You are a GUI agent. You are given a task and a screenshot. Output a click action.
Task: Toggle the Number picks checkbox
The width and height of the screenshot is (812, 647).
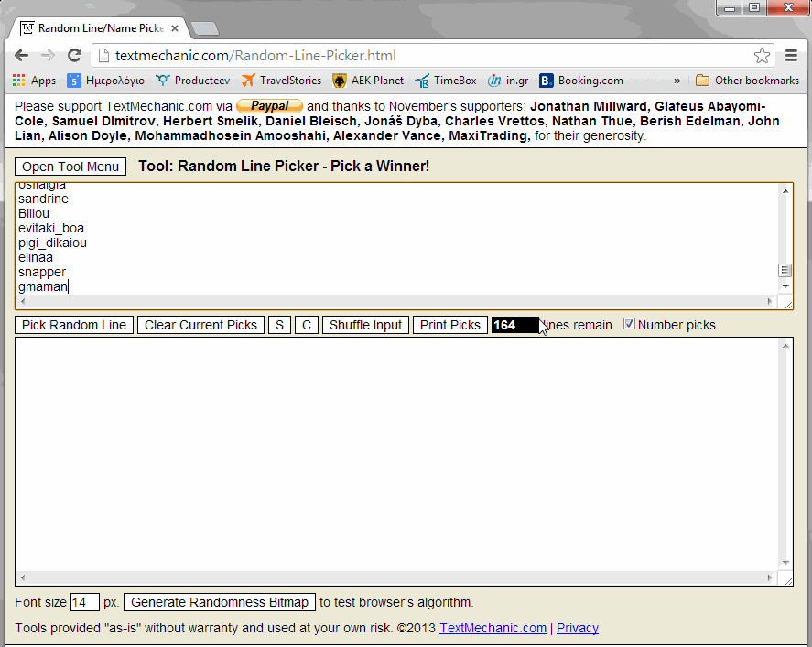coord(629,324)
